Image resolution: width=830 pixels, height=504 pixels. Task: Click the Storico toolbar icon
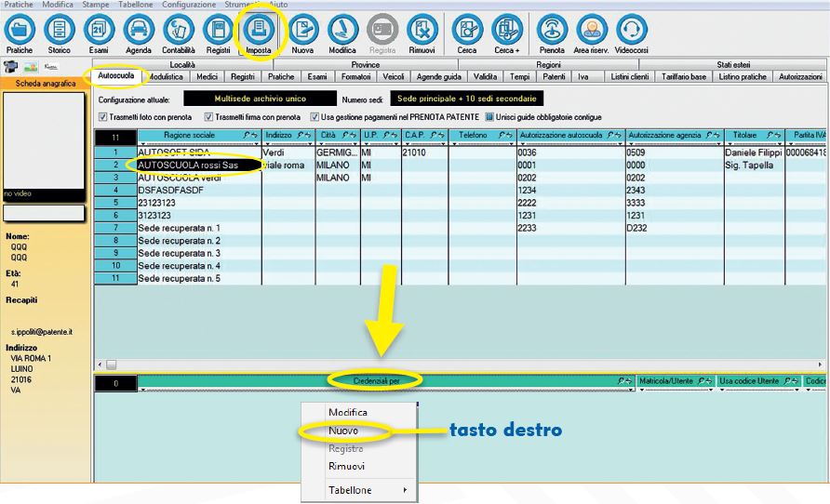click(x=59, y=33)
